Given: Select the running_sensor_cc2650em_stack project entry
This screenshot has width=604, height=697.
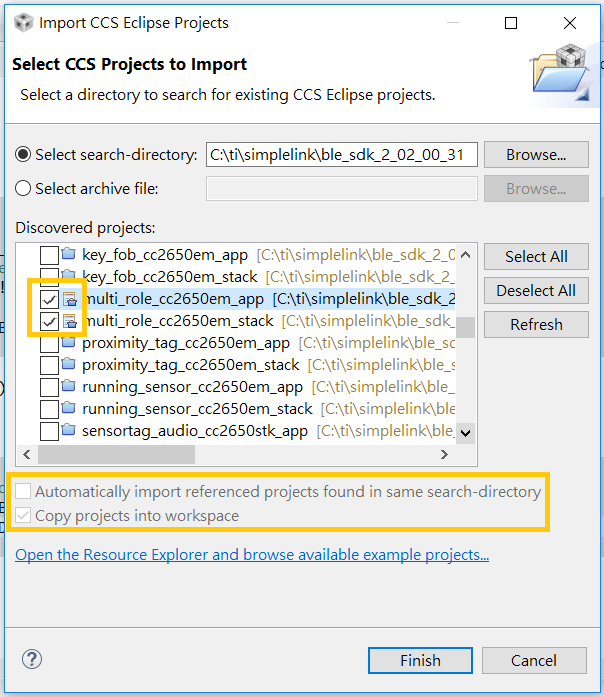Looking at the screenshot, I should pos(197,409).
